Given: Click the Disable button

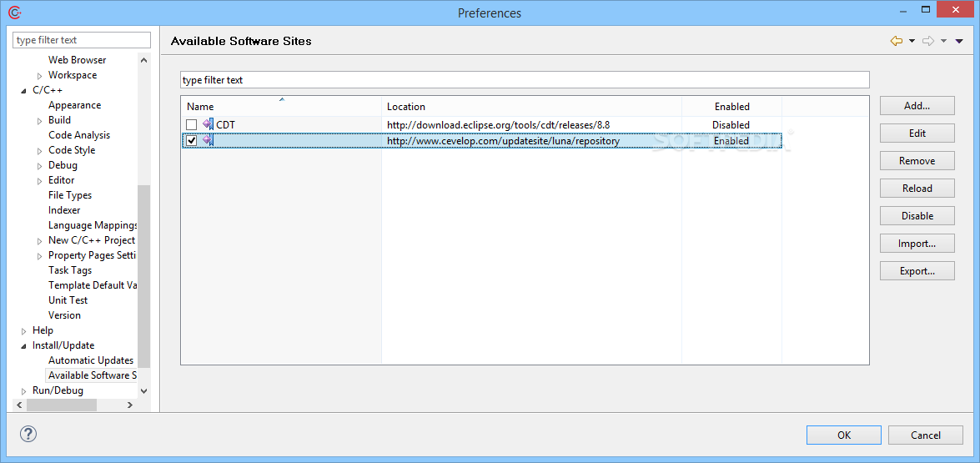Looking at the screenshot, I should pyautogui.click(x=917, y=215).
